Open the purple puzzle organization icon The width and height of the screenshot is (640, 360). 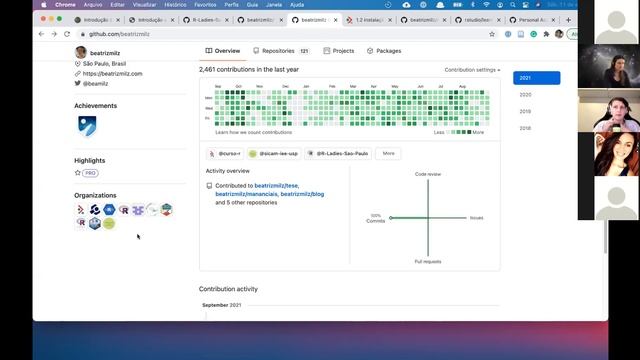(138, 210)
